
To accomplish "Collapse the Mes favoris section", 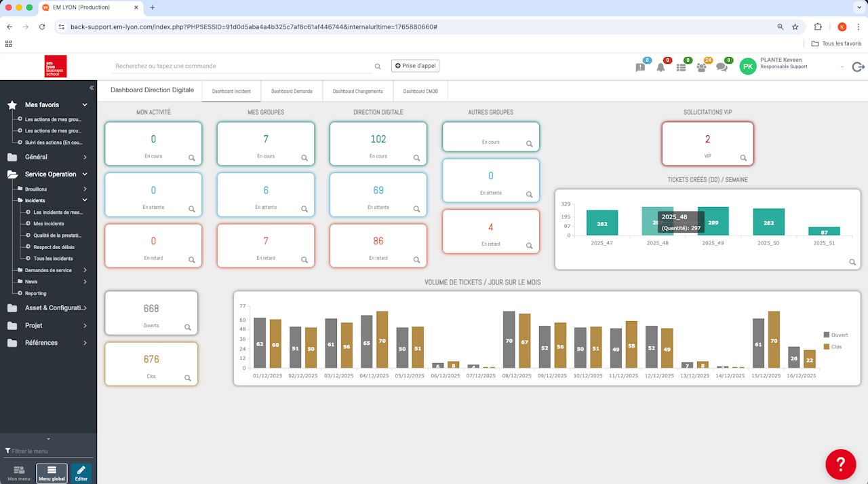I will click(x=85, y=105).
